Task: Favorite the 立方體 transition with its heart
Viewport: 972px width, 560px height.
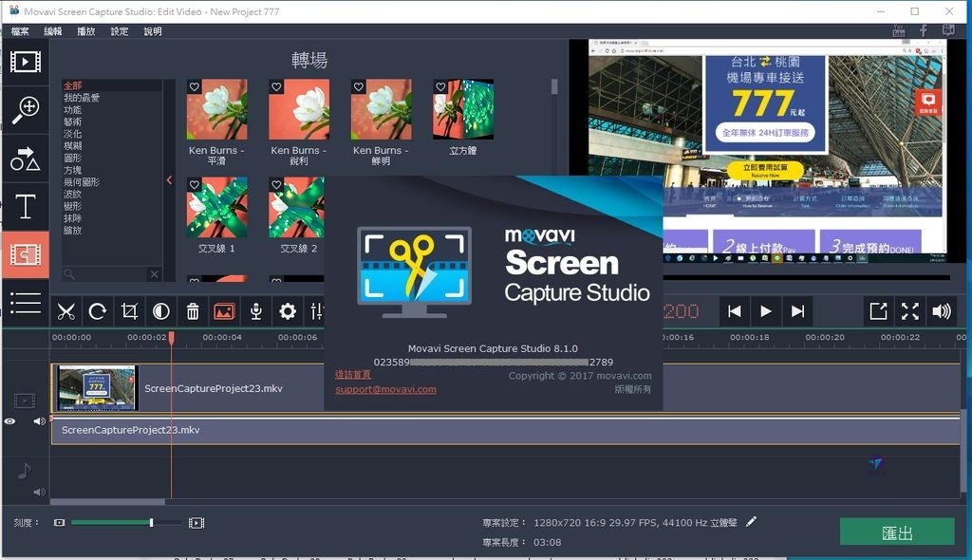Action: 440,86
